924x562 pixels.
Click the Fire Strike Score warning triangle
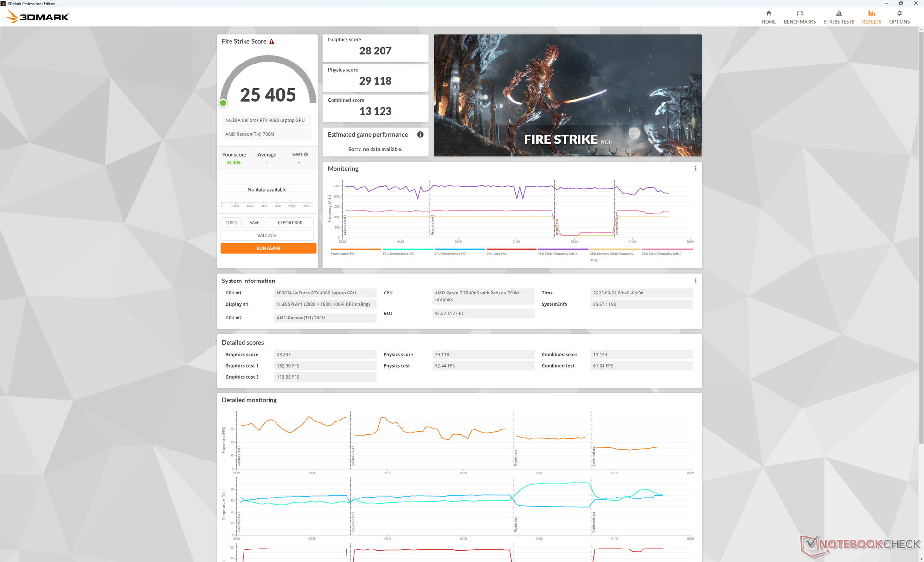pyautogui.click(x=271, y=42)
